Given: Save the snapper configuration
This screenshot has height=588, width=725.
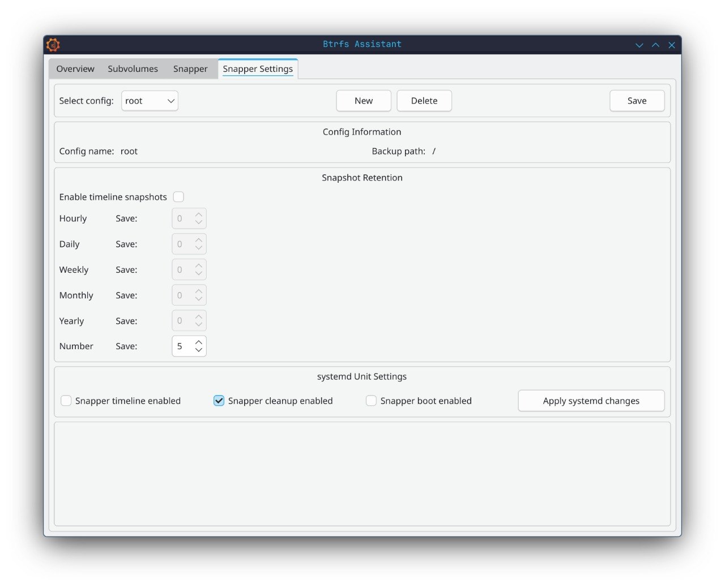Looking at the screenshot, I should click(637, 101).
